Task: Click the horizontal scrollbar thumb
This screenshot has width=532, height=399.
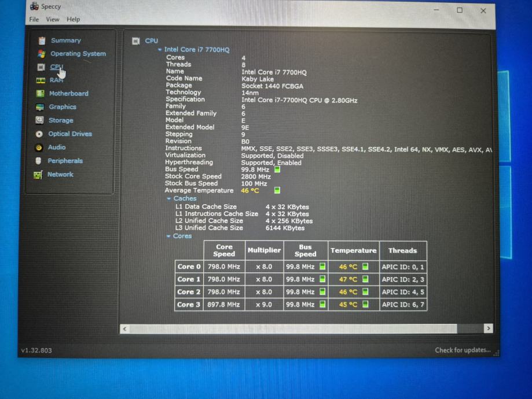Action: pos(293,328)
